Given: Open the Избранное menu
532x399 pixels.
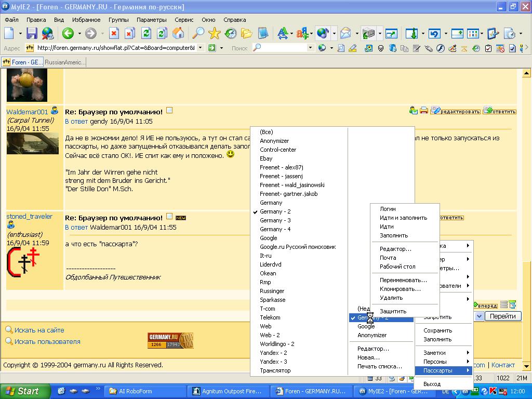Looking at the screenshot, I should [x=86, y=20].
